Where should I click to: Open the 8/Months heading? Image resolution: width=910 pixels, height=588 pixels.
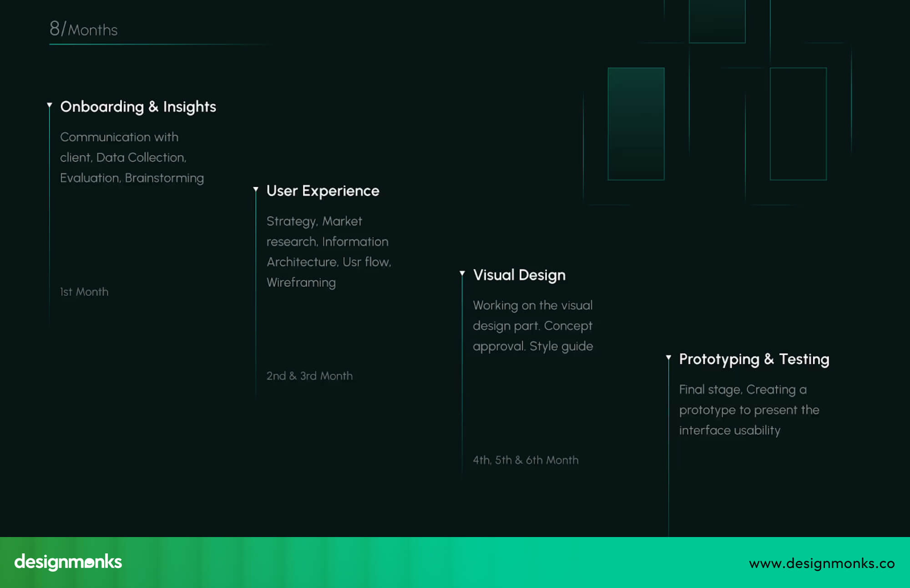(x=83, y=29)
